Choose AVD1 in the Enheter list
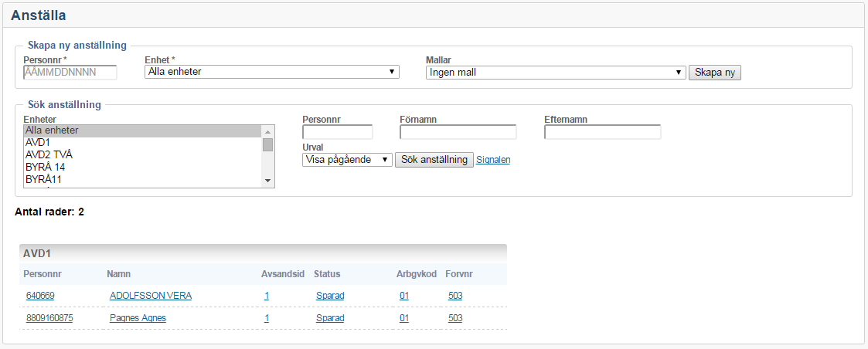Viewport: 868px width, 349px height. click(x=143, y=143)
